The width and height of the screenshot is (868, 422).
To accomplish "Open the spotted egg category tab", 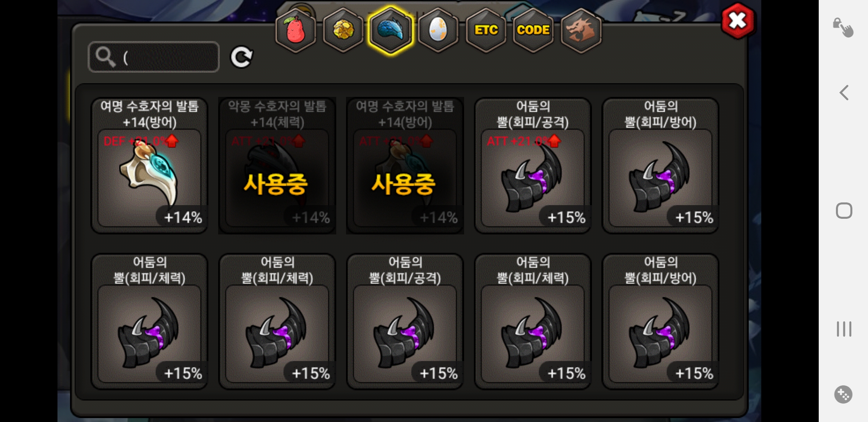I will (438, 30).
